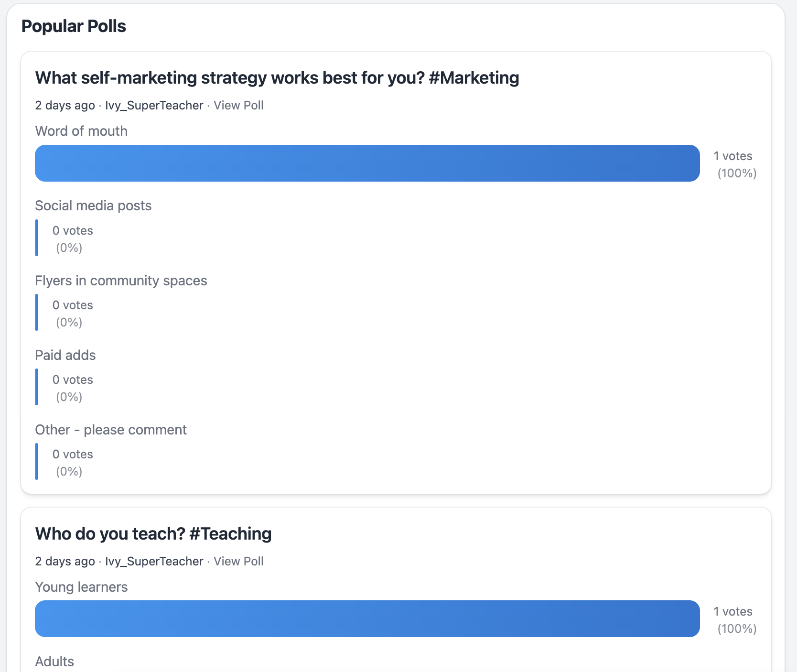This screenshot has height=672, width=797.
Task: Click the Social media posts zero-vote bar
Action: 37,238
